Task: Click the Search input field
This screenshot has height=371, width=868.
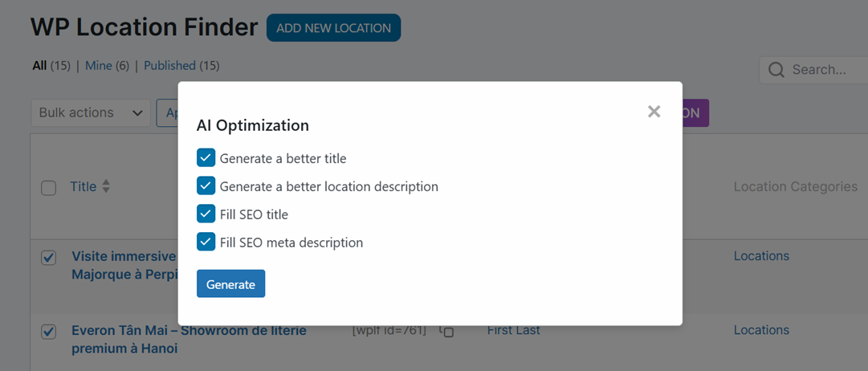Action: [x=813, y=70]
